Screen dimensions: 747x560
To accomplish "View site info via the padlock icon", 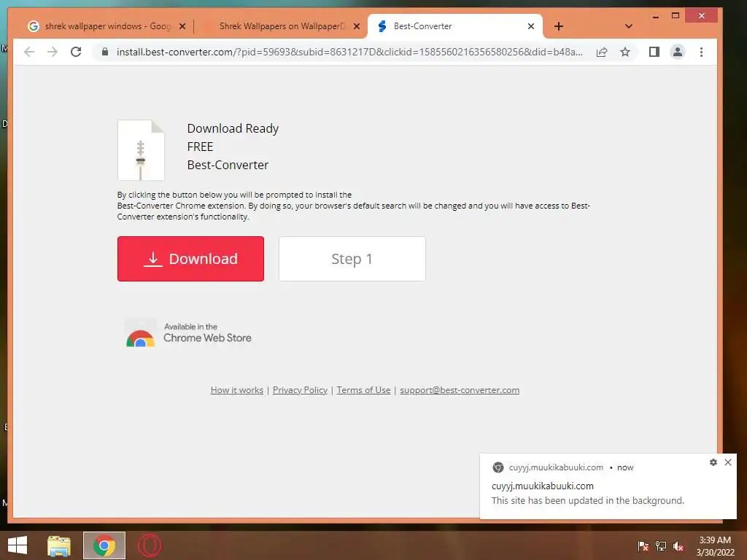I will click(105, 52).
